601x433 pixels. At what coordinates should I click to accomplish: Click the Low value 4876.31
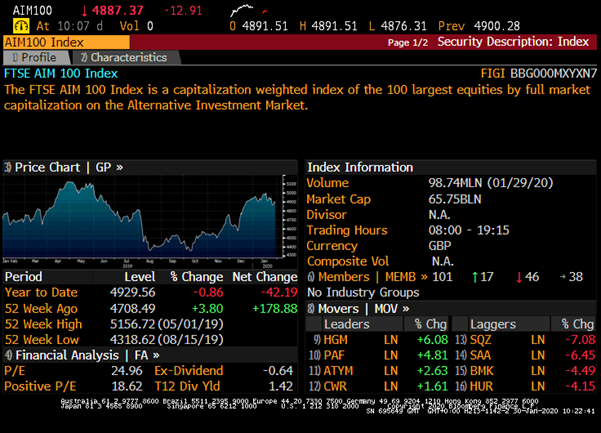(x=404, y=26)
